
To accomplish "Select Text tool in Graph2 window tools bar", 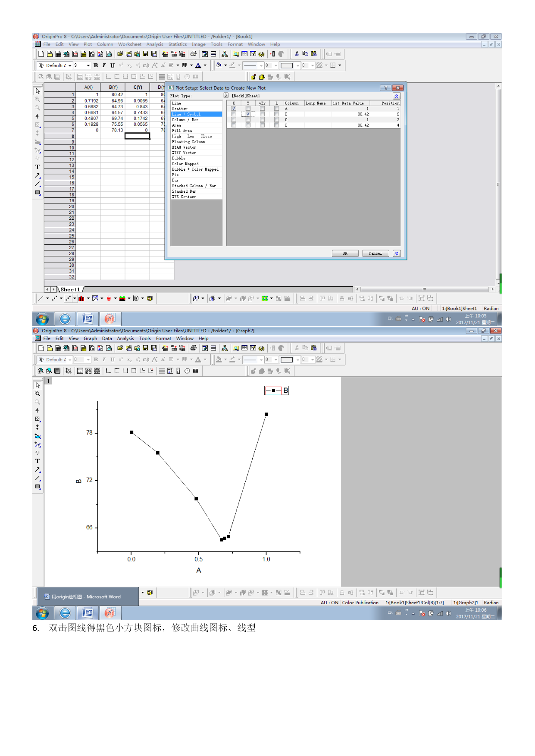I will 38,461.
